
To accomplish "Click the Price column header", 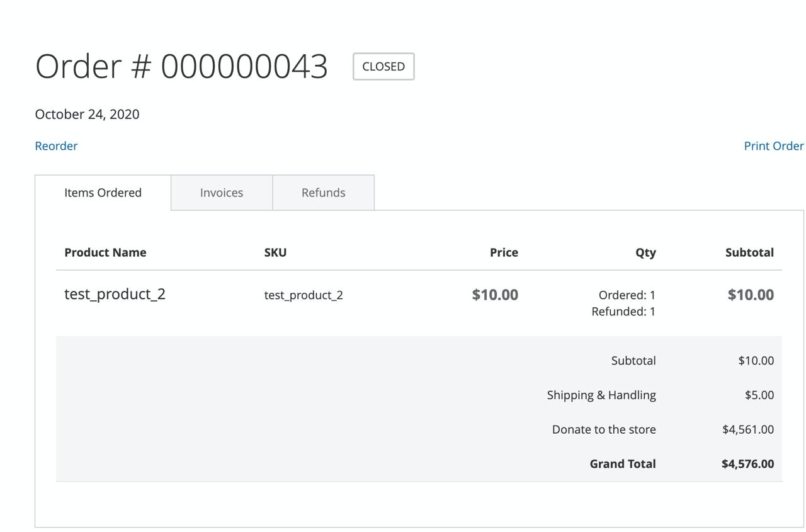I will point(504,252).
